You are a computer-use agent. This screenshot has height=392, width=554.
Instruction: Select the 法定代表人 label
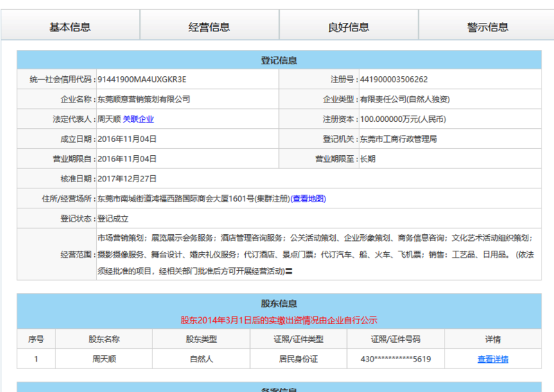click(74, 119)
